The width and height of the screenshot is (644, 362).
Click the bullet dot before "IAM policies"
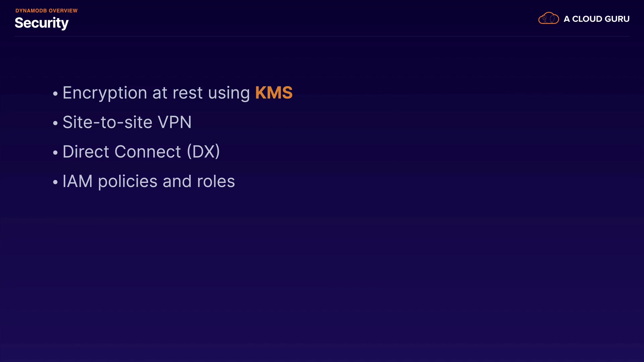click(x=55, y=182)
